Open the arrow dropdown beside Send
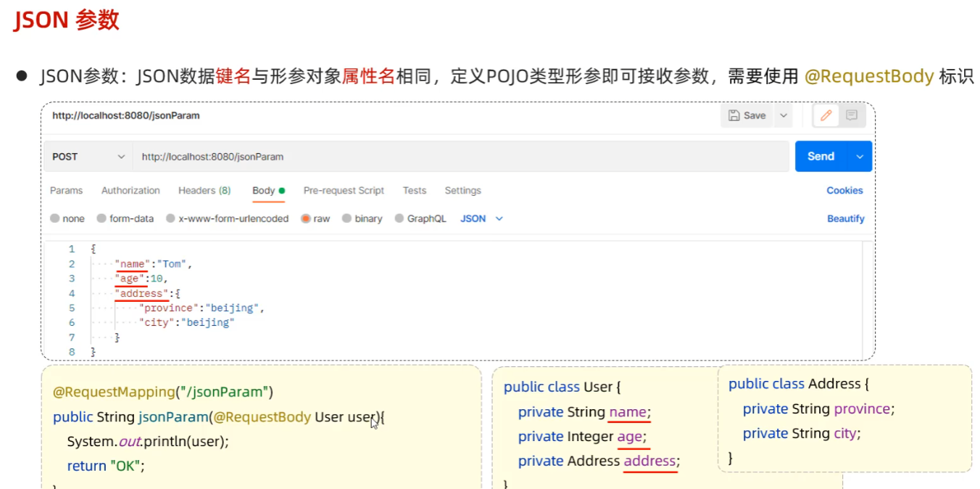The image size is (980, 489). (x=860, y=157)
